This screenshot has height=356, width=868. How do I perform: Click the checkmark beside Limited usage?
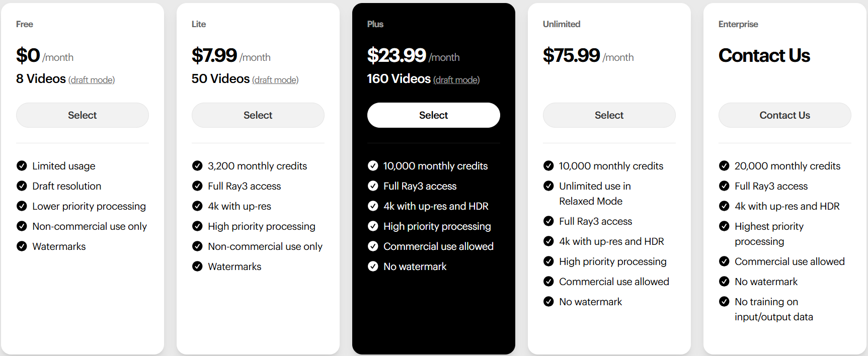point(22,165)
